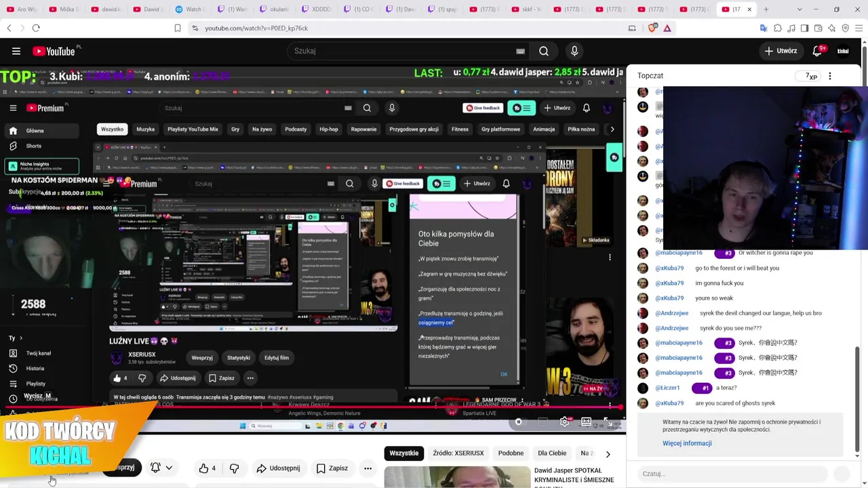Open the Brave main hamburger menu

(x=858, y=28)
